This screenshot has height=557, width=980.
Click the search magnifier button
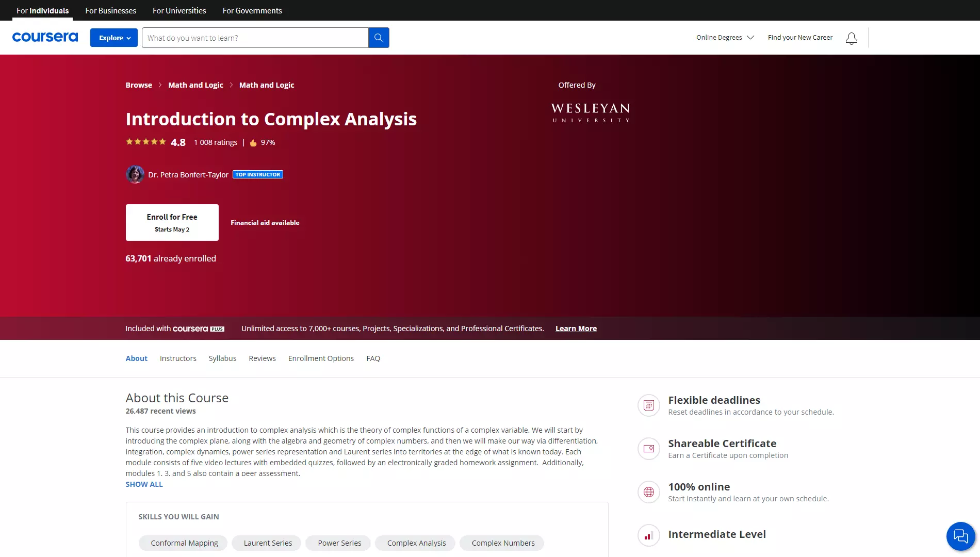[x=379, y=38]
